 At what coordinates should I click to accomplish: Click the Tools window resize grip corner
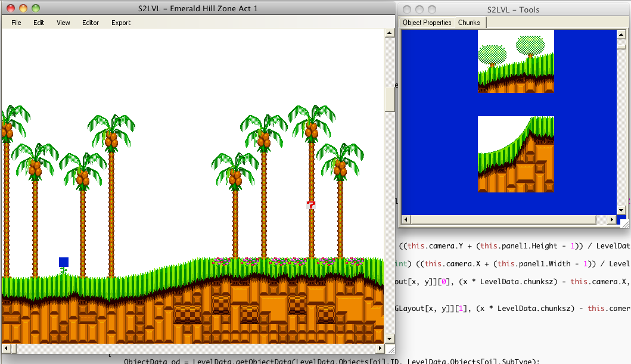pos(624,223)
